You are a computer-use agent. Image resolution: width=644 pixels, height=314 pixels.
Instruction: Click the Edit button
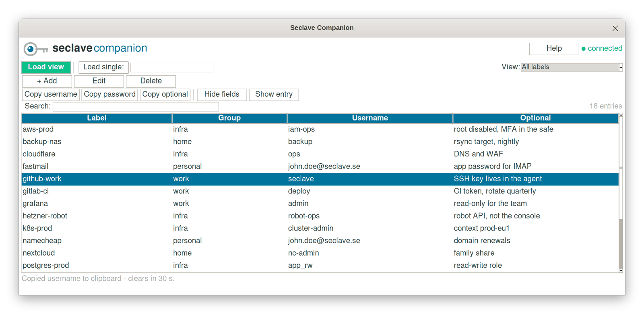(99, 81)
